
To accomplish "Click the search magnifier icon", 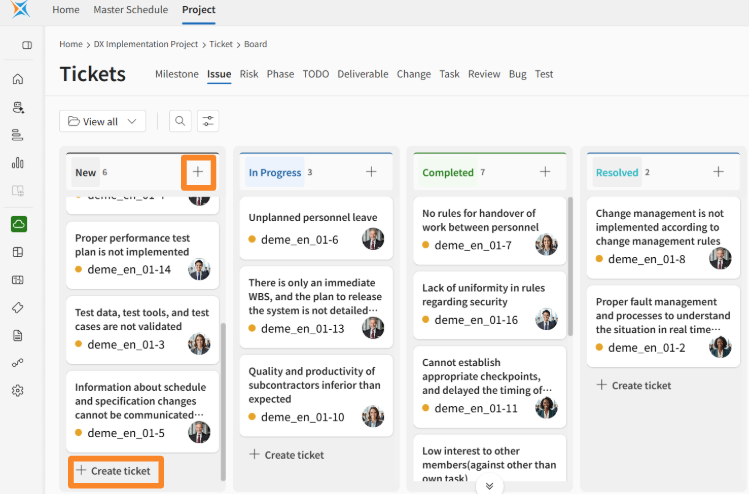I will [180, 121].
